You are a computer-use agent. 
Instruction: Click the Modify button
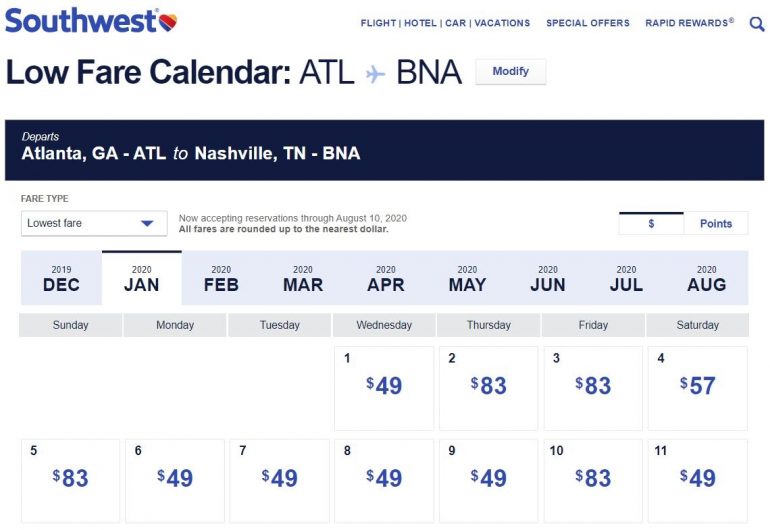coord(510,72)
